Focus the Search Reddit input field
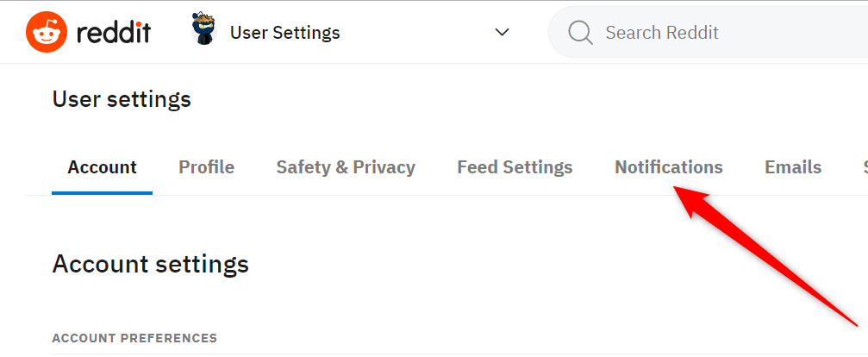The image size is (868, 357). point(708,32)
